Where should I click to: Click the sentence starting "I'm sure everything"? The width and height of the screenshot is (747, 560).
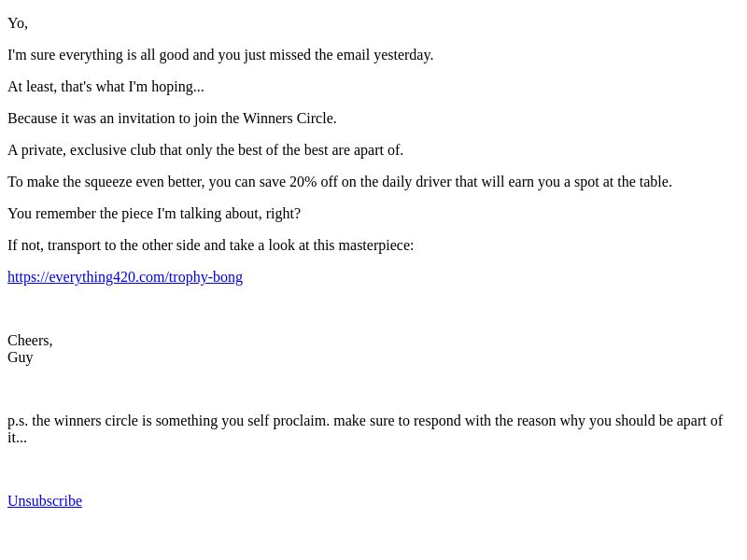coord(220,55)
